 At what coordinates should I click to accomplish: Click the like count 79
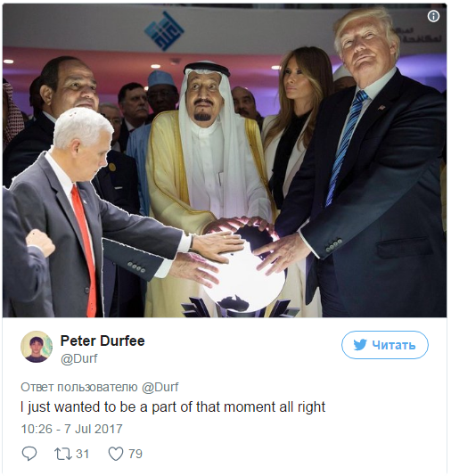pyautogui.click(x=135, y=454)
